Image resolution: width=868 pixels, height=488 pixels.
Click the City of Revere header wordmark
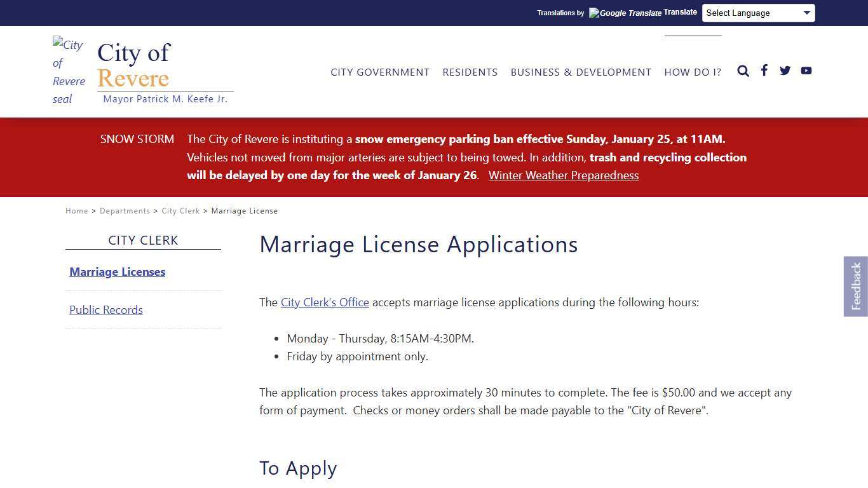pyautogui.click(x=133, y=65)
